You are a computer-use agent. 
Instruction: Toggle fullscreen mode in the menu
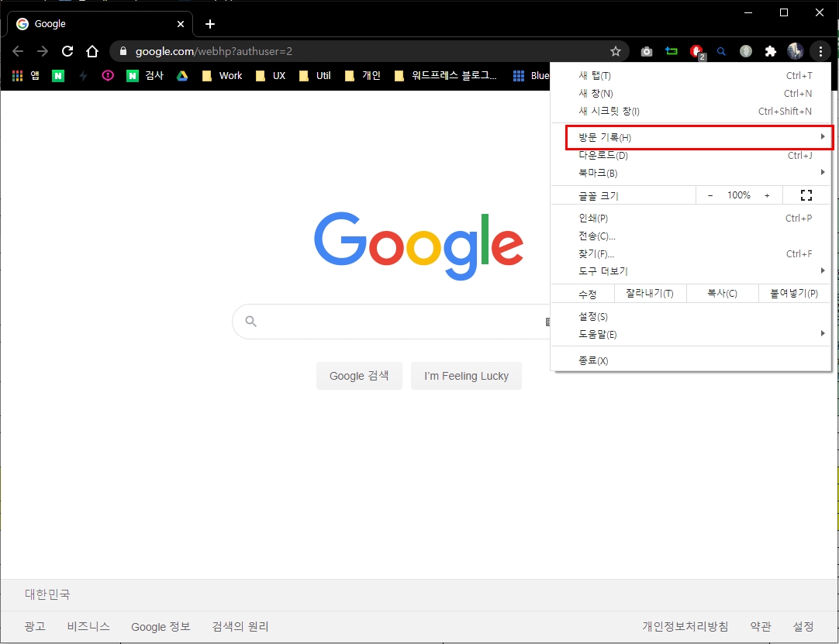[806, 195]
